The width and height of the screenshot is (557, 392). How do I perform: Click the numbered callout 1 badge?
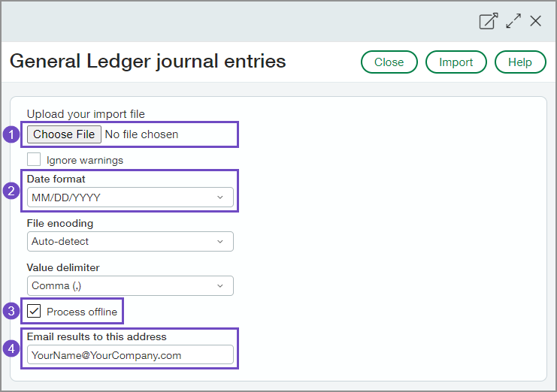pyautogui.click(x=11, y=134)
